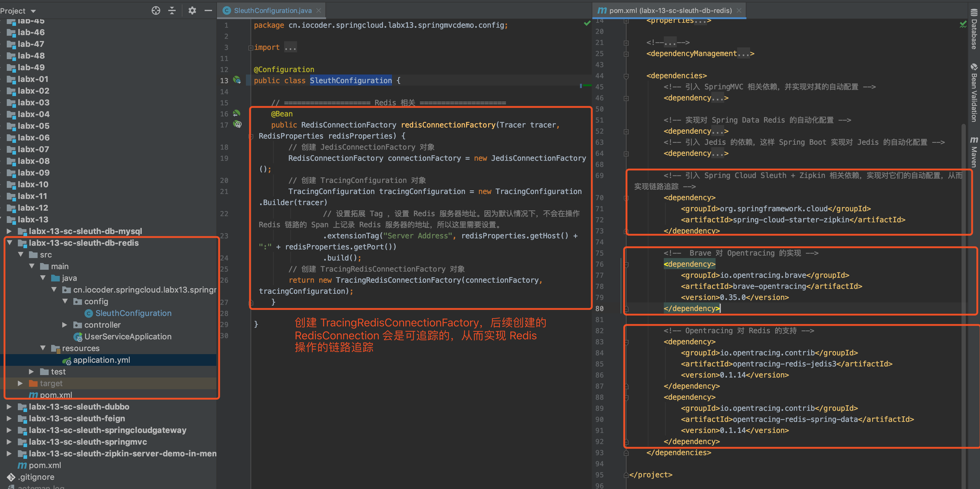This screenshot has width=980, height=489.
Task: Toggle fold on dependencies tag line 44
Action: (626, 76)
